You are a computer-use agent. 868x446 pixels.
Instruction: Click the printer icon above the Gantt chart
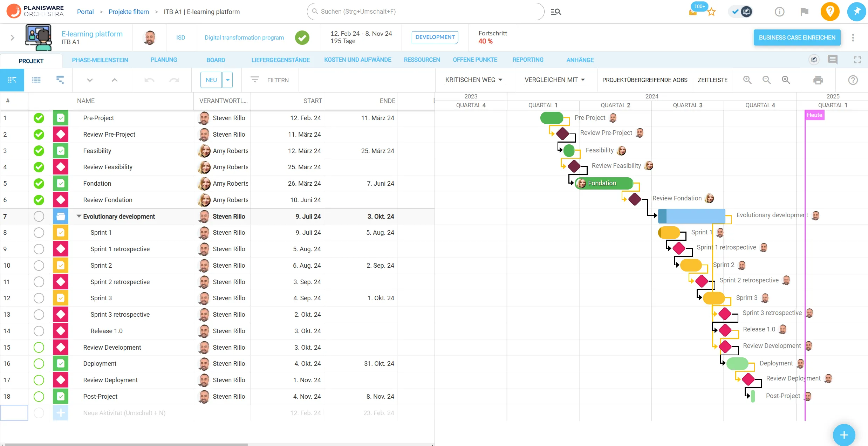pyautogui.click(x=819, y=80)
